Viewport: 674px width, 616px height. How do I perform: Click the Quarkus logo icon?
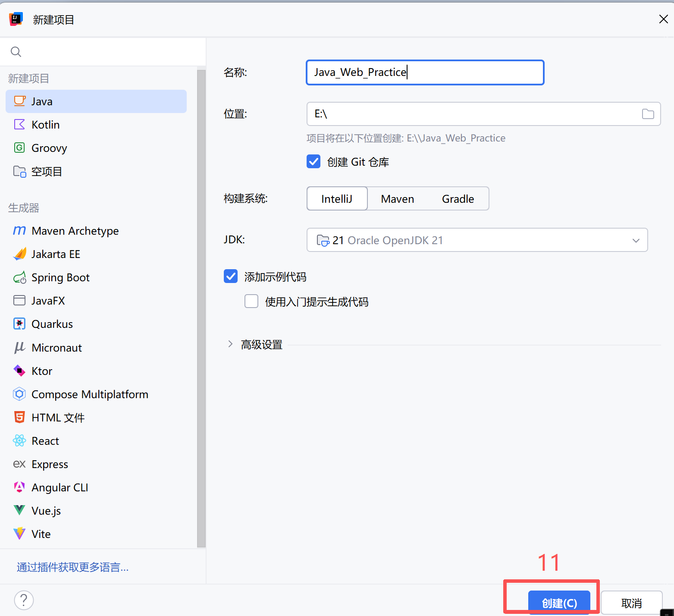(19, 324)
